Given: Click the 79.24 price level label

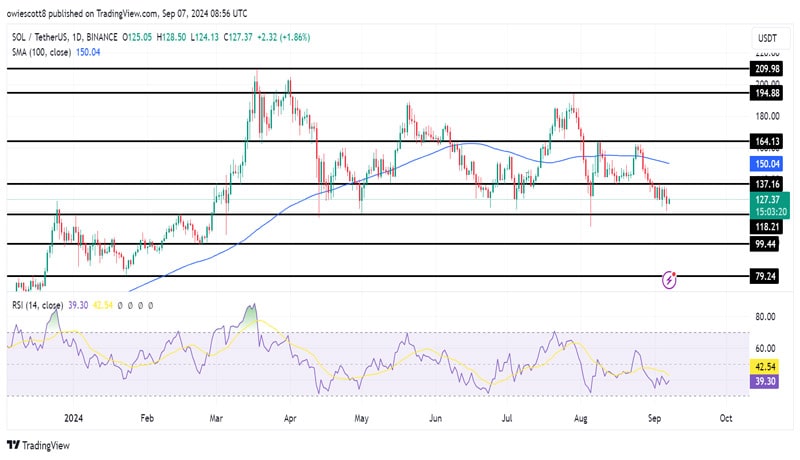Looking at the screenshot, I should point(765,276).
